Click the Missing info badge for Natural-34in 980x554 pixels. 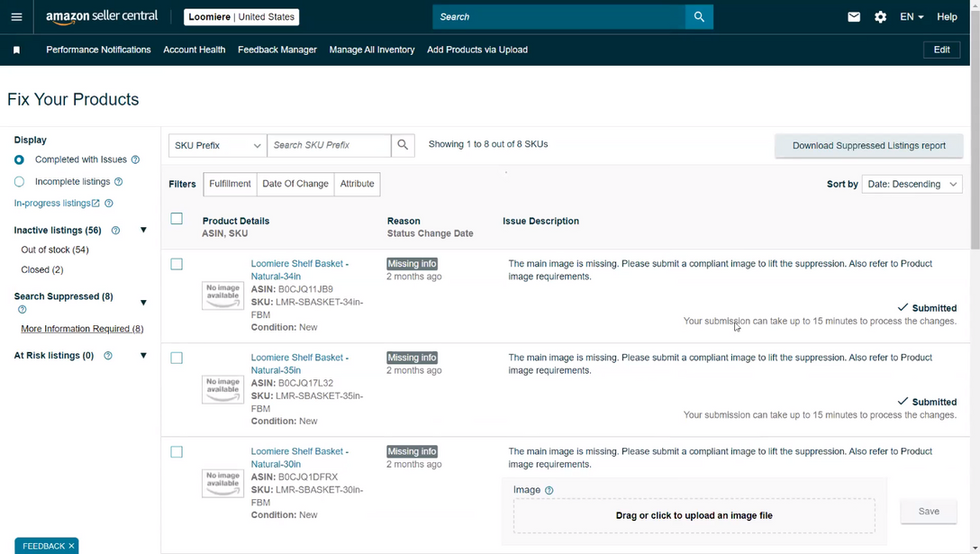click(x=412, y=264)
